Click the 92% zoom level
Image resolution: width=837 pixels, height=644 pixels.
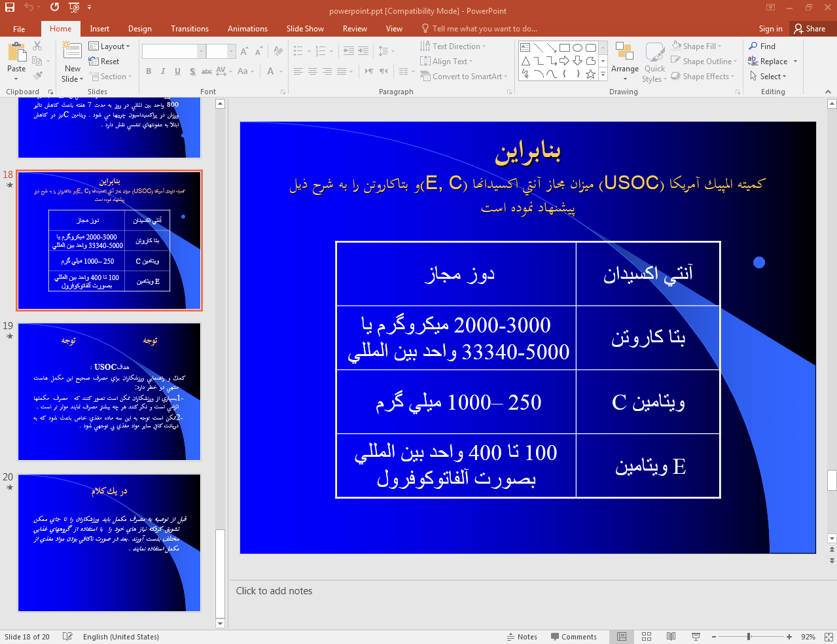point(808,637)
